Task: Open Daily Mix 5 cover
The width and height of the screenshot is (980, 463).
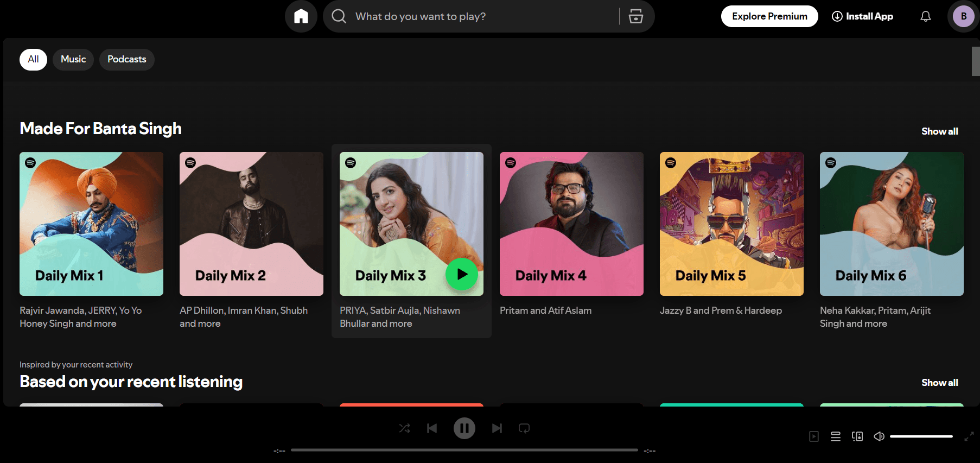Action: coord(731,224)
